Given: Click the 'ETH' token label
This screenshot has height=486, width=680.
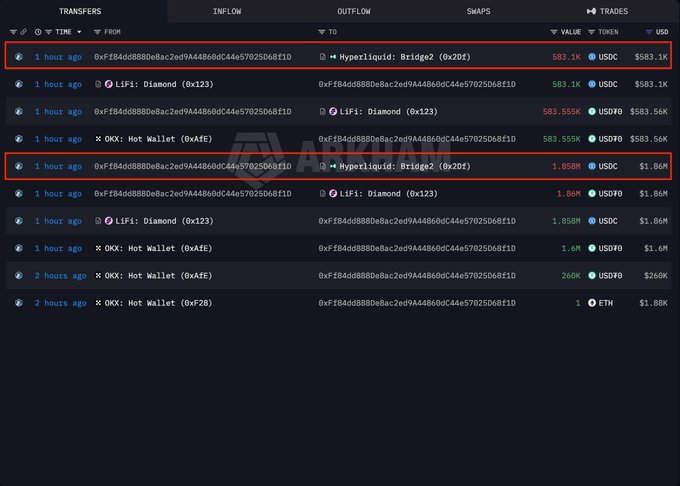Looking at the screenshot, I should 606,303.
